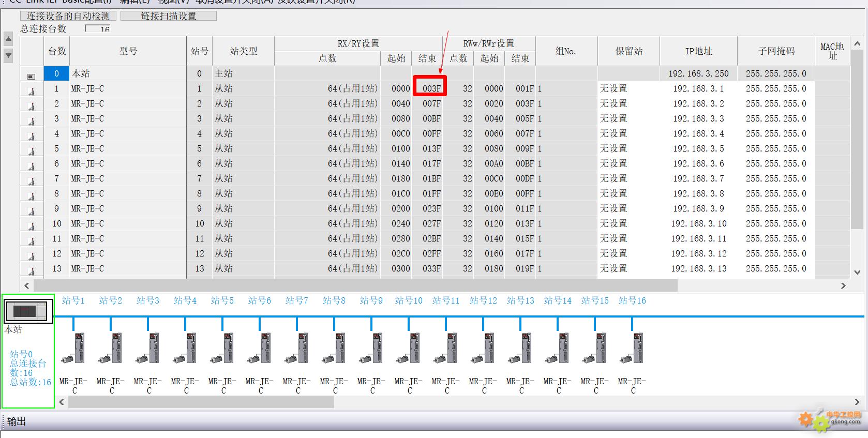Screen dimensions: 868x438
Task: Select the row icon for station 7 MR-JE-C
Action: [x=31, y=181]
